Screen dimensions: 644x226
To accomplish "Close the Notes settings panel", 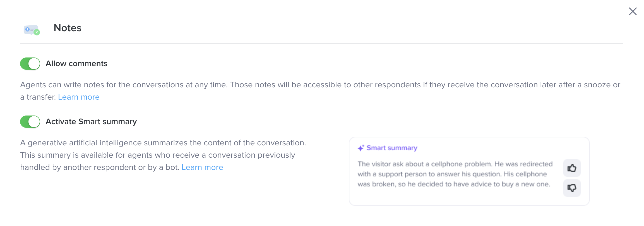I will (x=633, y=11).
